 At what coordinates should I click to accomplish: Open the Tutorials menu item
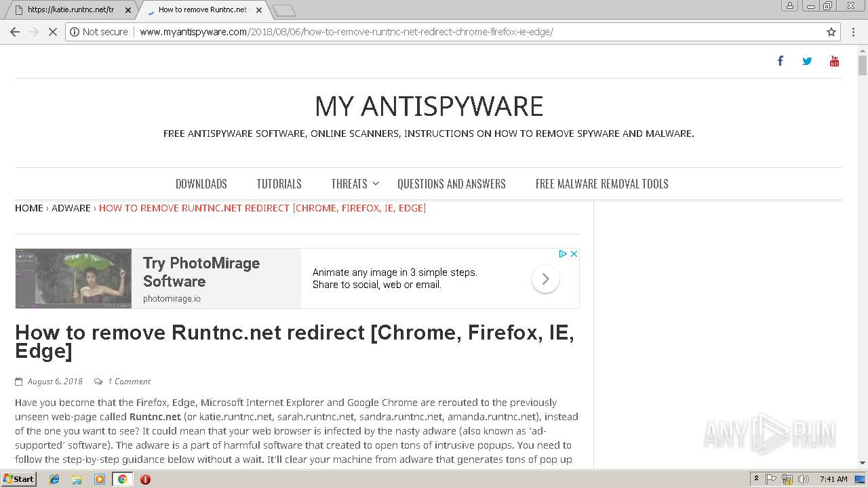click(x=279, y=184)
